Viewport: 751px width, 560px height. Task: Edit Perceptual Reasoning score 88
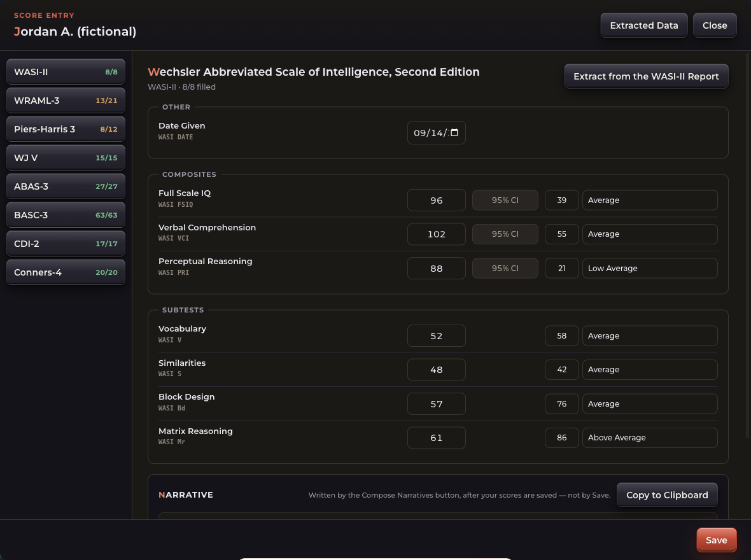[x=437, y=269]
